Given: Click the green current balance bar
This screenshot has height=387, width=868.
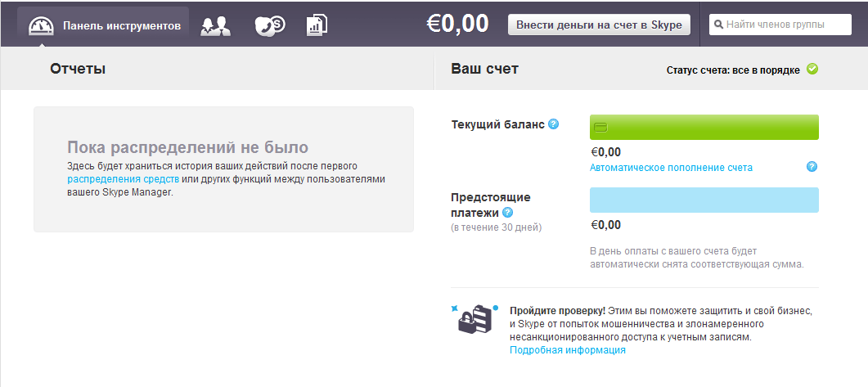Looking at the screenshot, I should (704, 128).
